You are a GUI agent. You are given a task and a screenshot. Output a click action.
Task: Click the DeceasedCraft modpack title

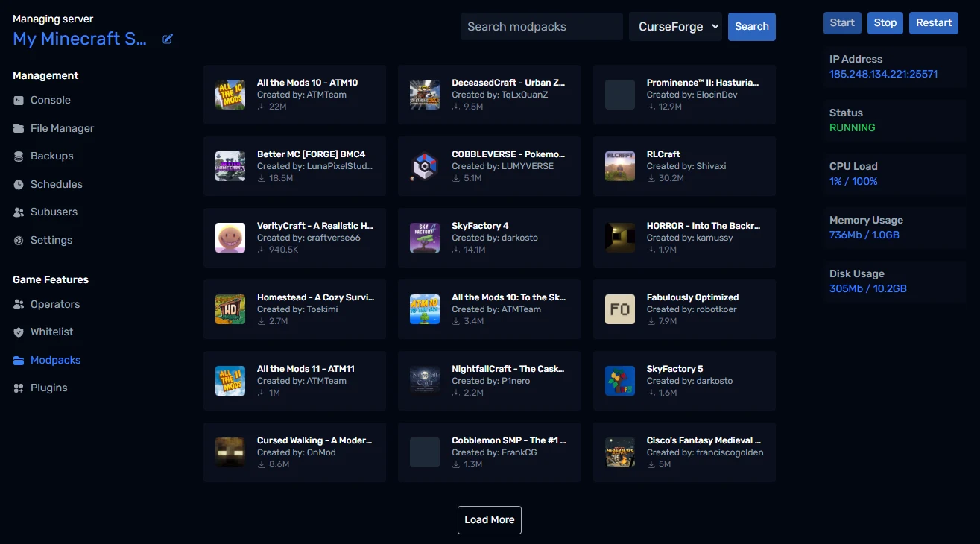508,83
